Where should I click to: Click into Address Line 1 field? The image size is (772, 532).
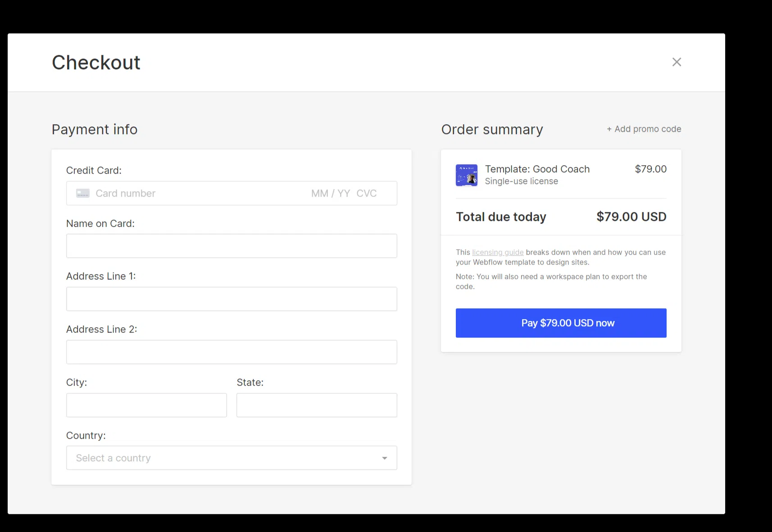point(232,299)
